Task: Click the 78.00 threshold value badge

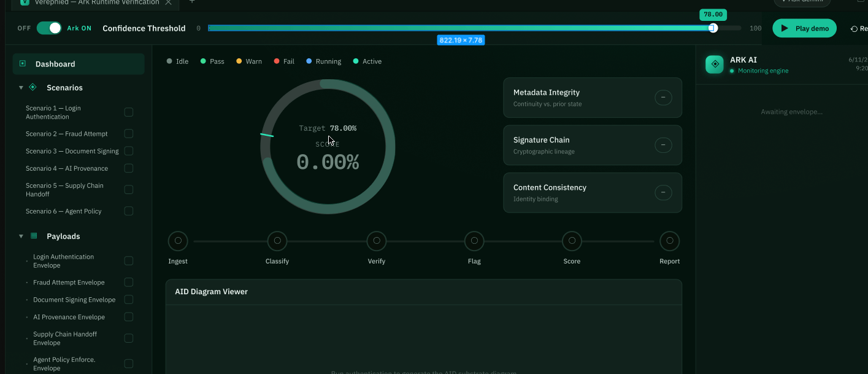Action: click(x=713, y=14)
